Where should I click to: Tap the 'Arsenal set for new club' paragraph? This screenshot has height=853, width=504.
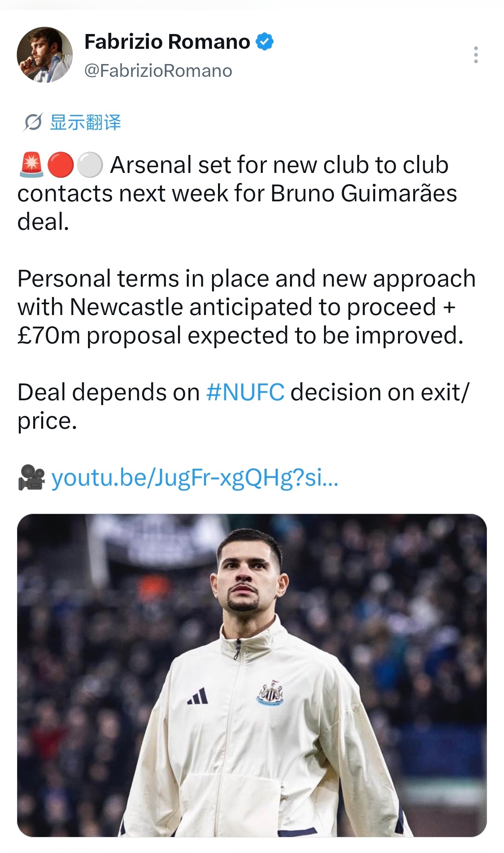[237, 193]
